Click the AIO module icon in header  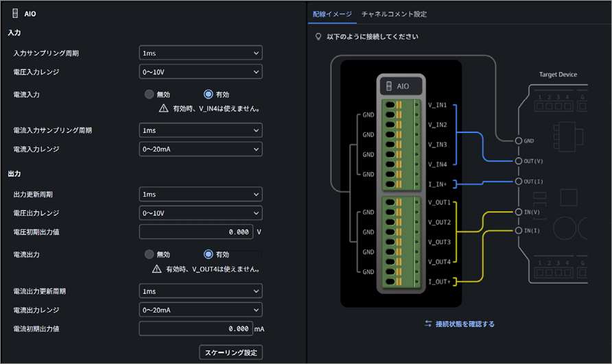(15, 14)
